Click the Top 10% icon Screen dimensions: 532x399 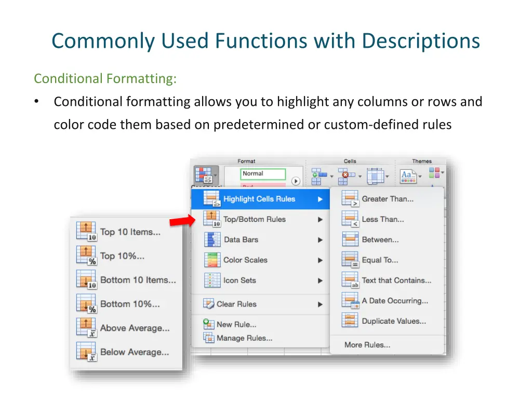[87, 256]
